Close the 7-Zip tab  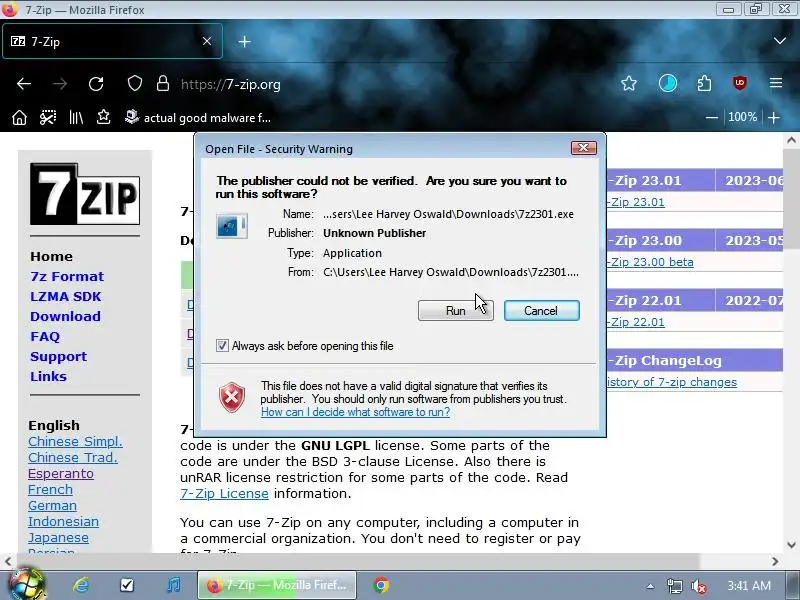click(x=207, y=41)
